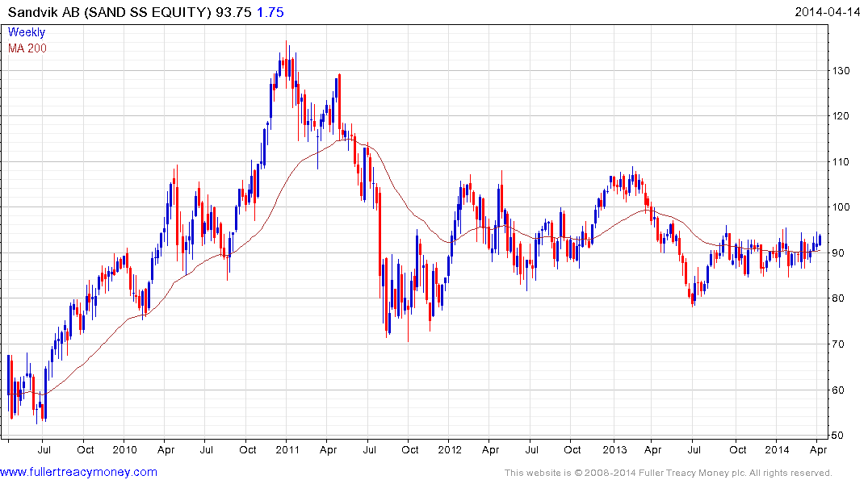The image size is (868, 484).
Task: Click the 2011 year axis label
Action: pos(287,449)
